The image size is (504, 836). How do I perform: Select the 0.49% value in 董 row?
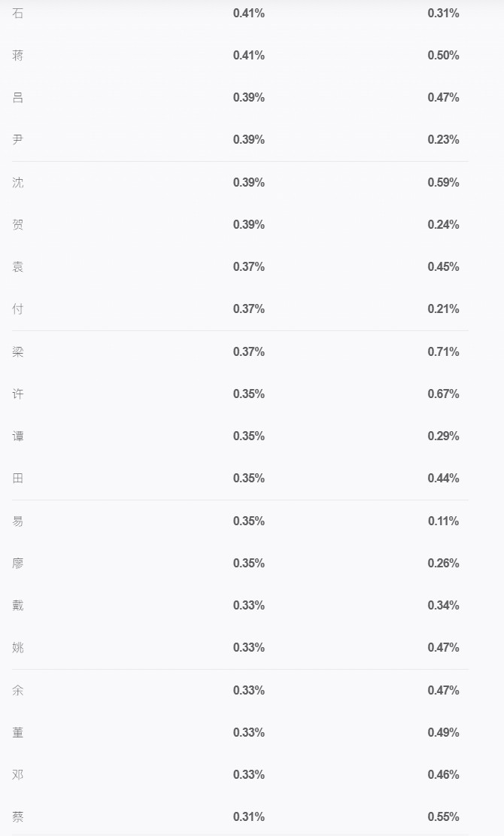tap(443, 733)
